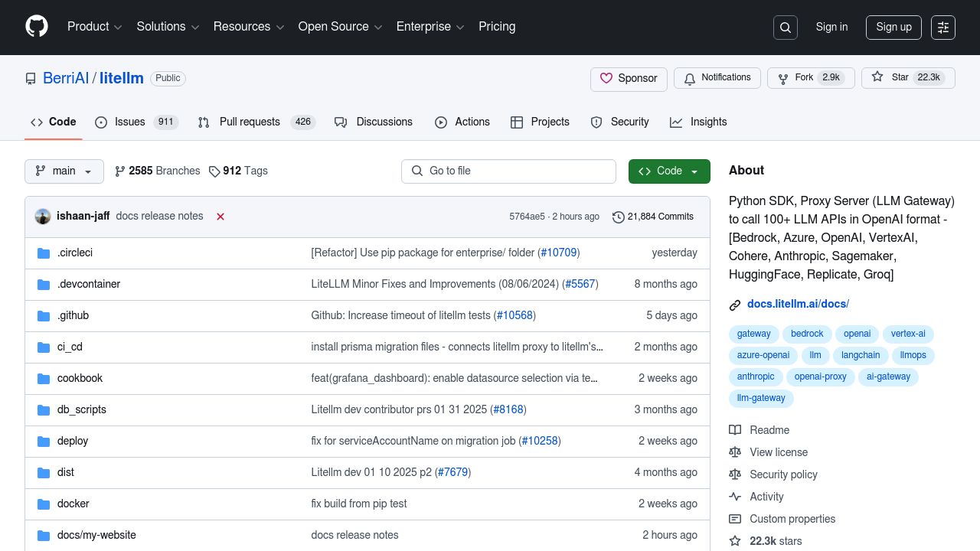Switch to the Insights tab
This screenshot has height=551, width=980.
click(698, 122)
